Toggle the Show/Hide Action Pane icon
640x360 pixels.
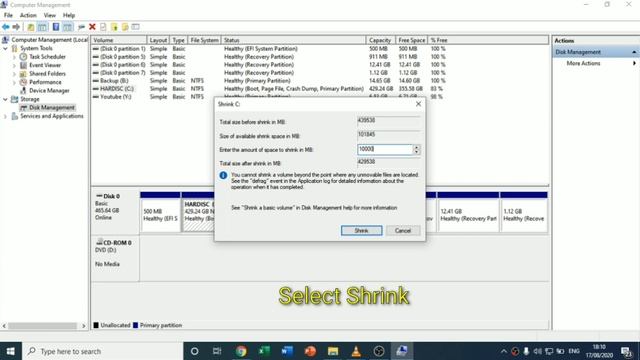(67, 27)
